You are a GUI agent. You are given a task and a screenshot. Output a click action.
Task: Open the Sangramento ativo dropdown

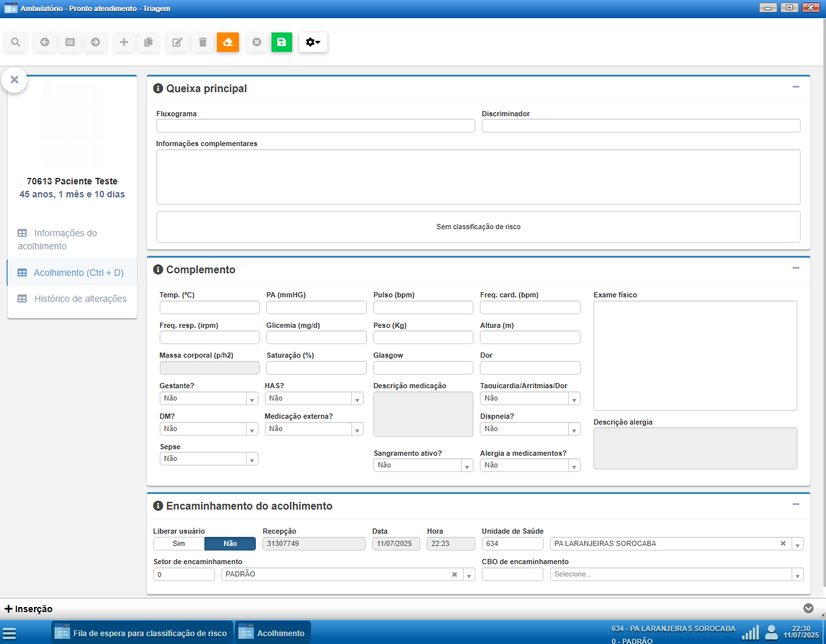pyautogui.click(x=423, y=465)
